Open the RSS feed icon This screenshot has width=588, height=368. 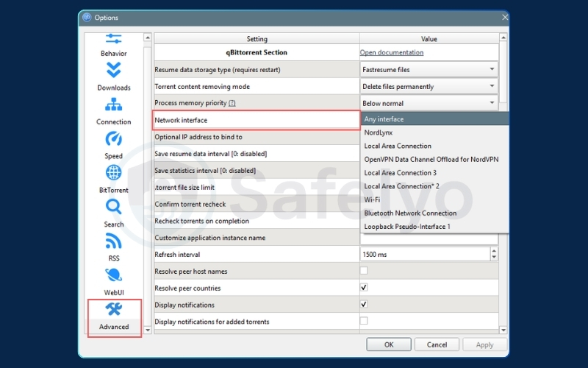[x=114, y=241]
